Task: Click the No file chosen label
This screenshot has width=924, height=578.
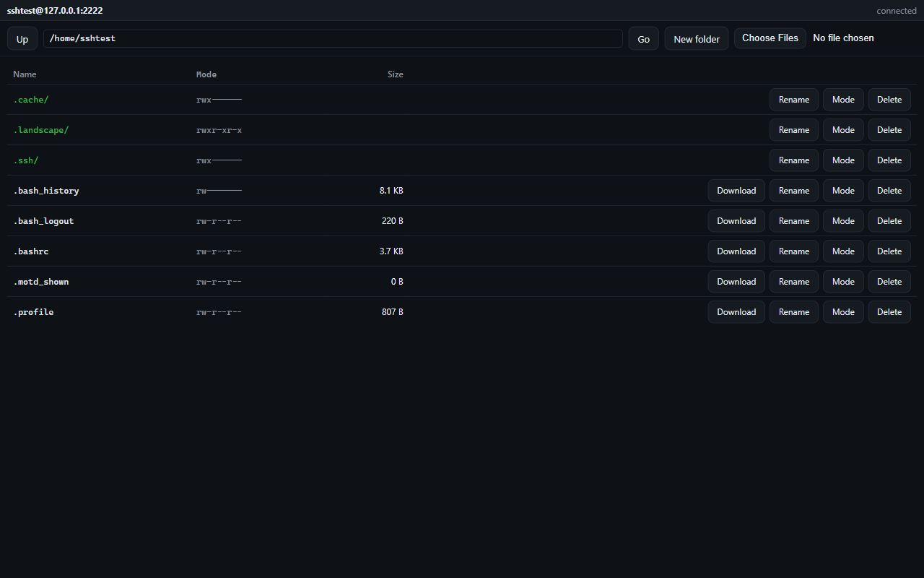Action: click(x=843, y=38)
